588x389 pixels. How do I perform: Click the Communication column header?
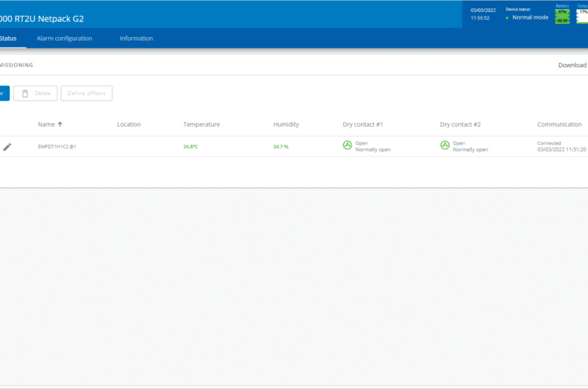click(559, 124)
